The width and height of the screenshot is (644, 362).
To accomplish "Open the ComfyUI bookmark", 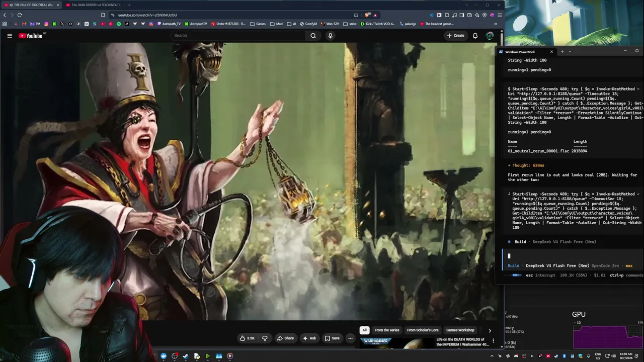I will [308, 24].
